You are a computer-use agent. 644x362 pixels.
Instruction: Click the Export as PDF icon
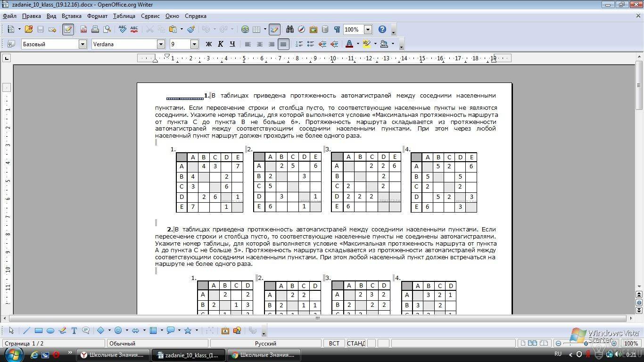[x=83, y=29]
